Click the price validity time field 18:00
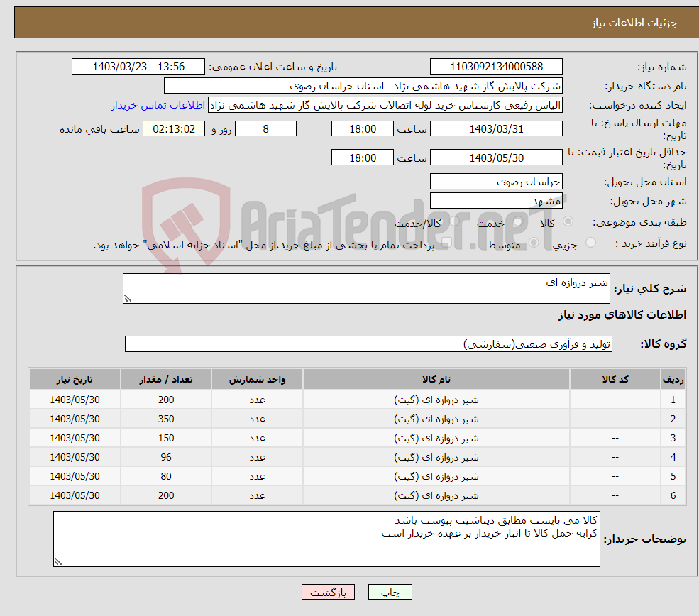The height and width of the screenshot is (616, 699). tap(363, 158)
